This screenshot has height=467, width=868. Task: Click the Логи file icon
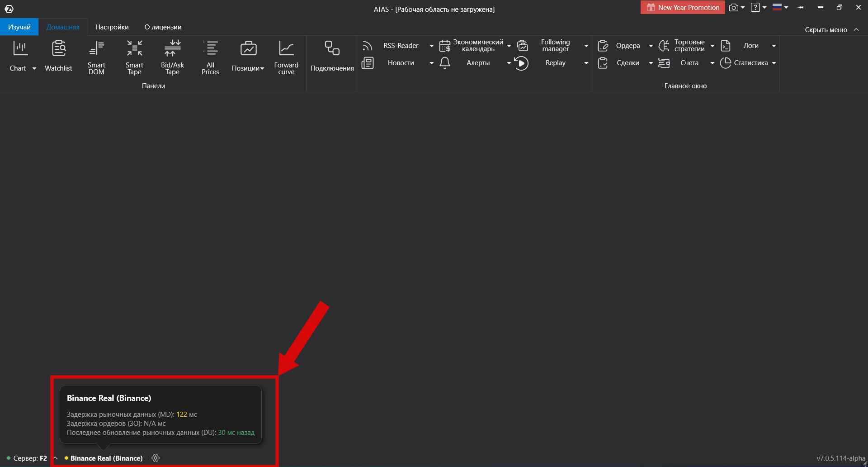tap(726, 46)
